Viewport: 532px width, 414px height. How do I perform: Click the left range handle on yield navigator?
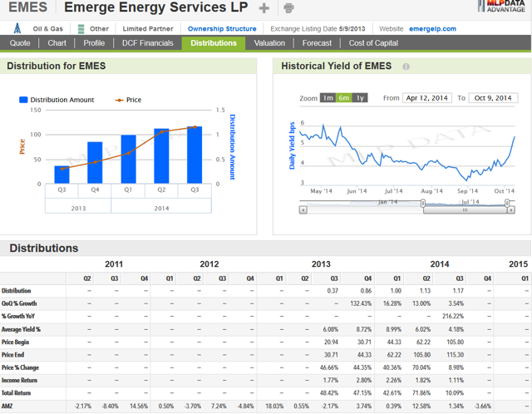[x=423, y=204]
